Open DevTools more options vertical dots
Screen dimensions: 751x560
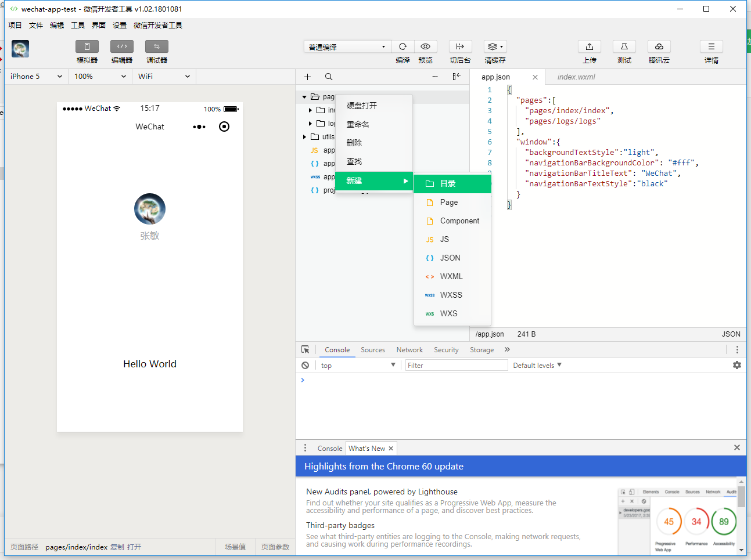pyautogui.click(x=737, y=349)
